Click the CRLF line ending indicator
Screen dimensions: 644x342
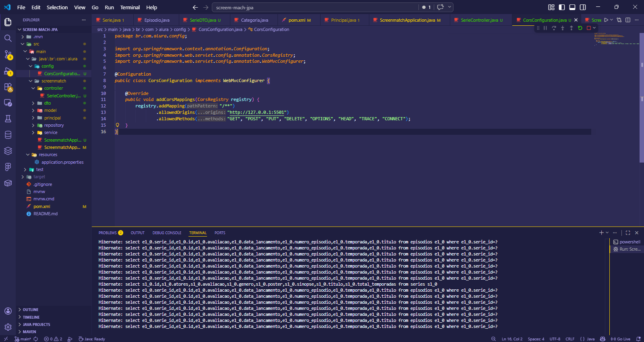pyautogui.click(x=570, y=339)
